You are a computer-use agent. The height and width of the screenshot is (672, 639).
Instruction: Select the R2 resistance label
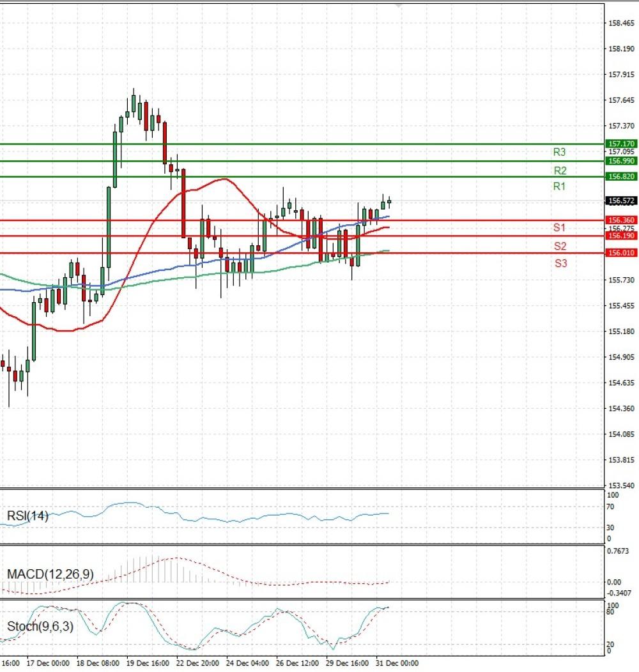click(560, 171)
